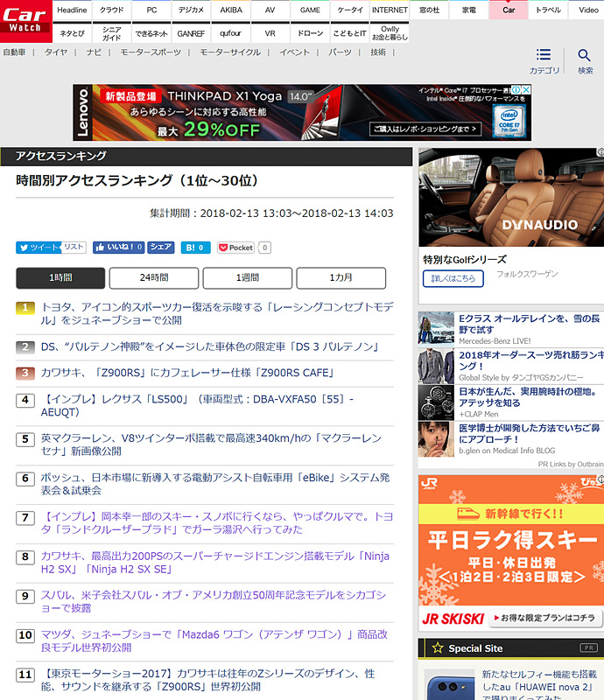Select the 1時間 ranking tab
This screenshot has height=700, width=604.
(x=60, y=277)
